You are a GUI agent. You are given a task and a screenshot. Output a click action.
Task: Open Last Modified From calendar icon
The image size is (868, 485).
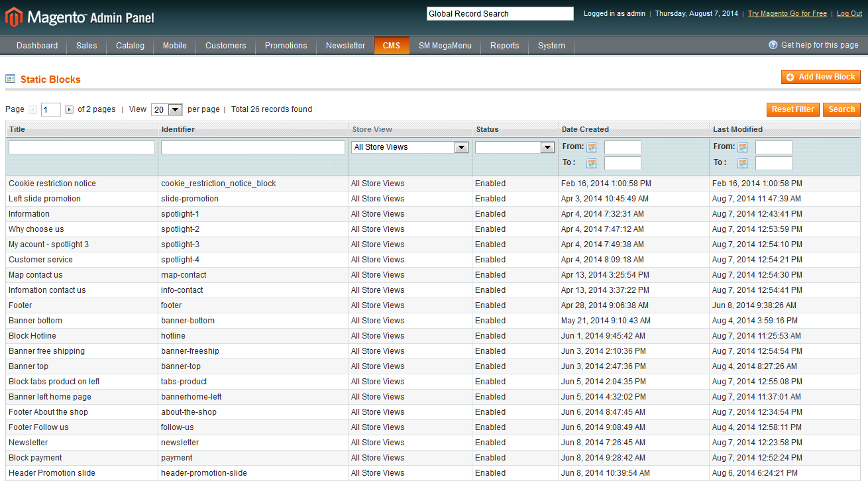click(743, 147)
